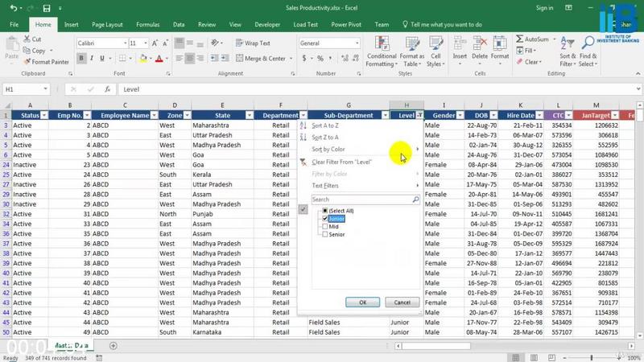The height and width of the screenshot is (362, 644).
Task: Open the Format cells menu
Action: [x=500, y=51]
